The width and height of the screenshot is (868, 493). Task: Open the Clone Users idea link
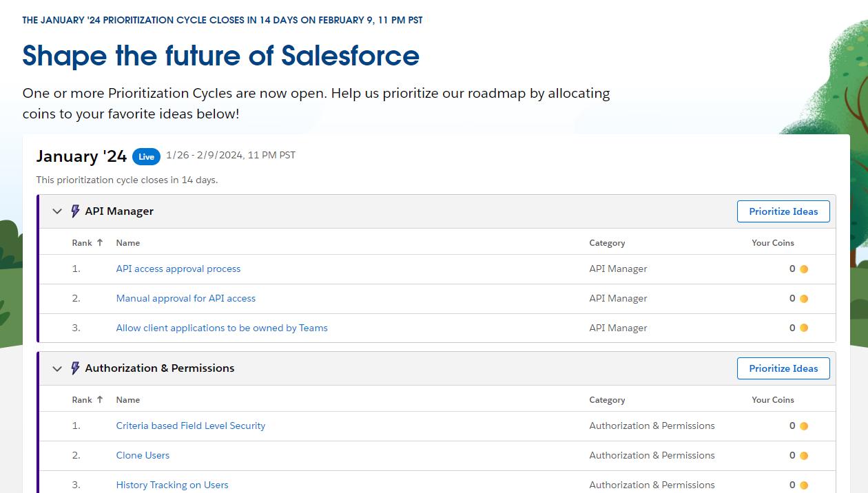pos(143,455)
